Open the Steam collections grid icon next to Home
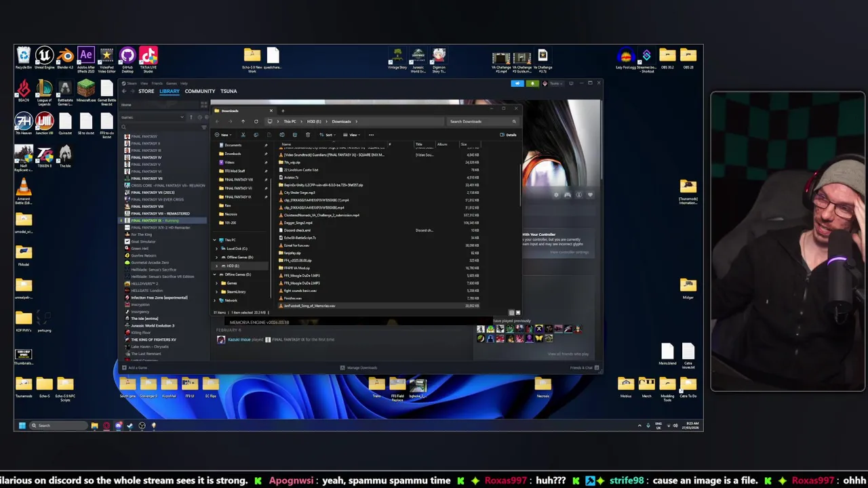Viewport: 868px width, 488px height. pyautogui.click(x=204, y=104)
